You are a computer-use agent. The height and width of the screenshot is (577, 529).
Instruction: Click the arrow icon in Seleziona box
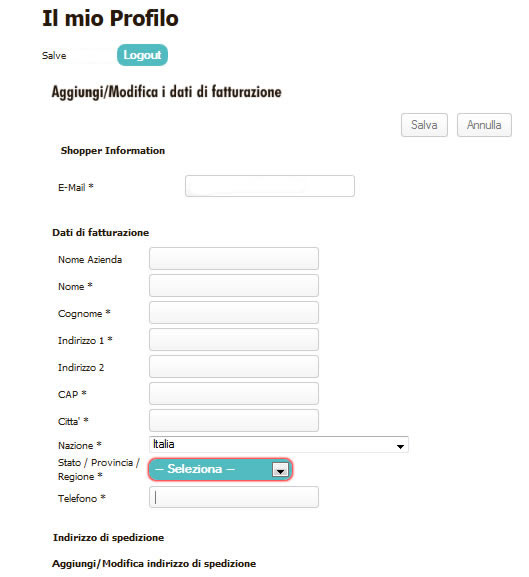click(x=280, y=470)
